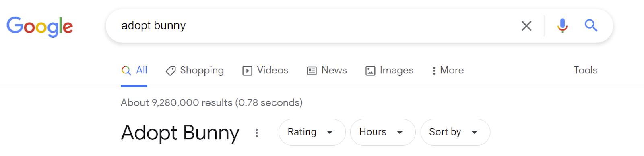Switch to the News tab
This screenshot has height=156, width=644.
[x=327, y=70]
